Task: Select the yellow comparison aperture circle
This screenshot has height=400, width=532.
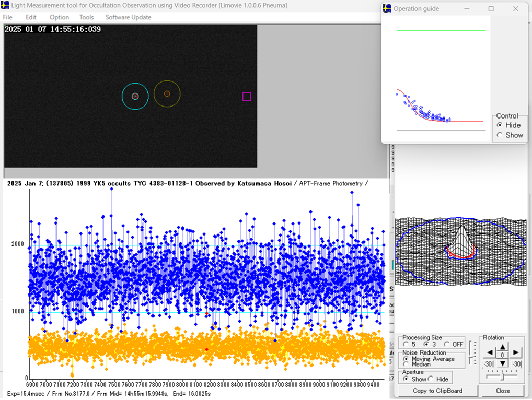Action: (167, 93)
